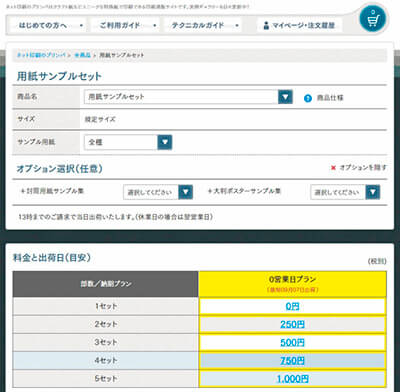The height and width of the screenshot is (392, 400).
Task: Click the 料金と出荷日(目安) heading
Action: pos(52,258)
